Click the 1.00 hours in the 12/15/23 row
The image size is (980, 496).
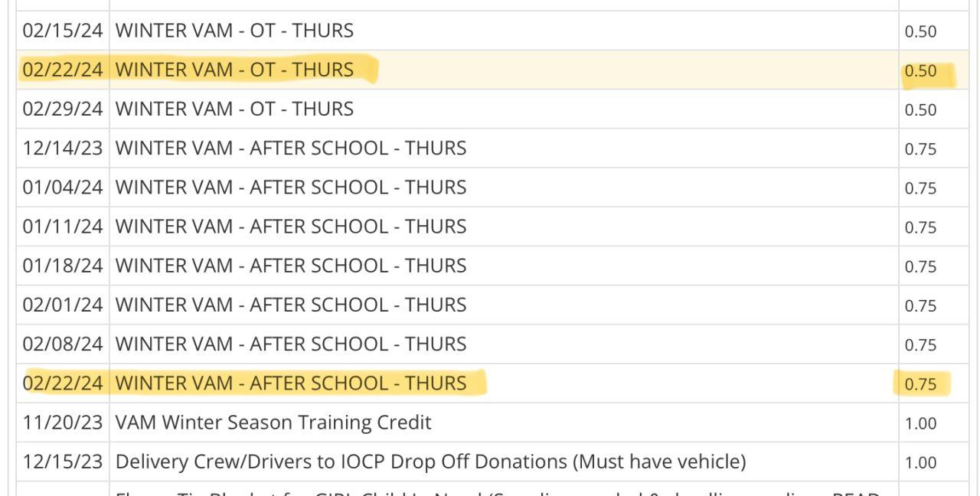[x=920, y=462]
